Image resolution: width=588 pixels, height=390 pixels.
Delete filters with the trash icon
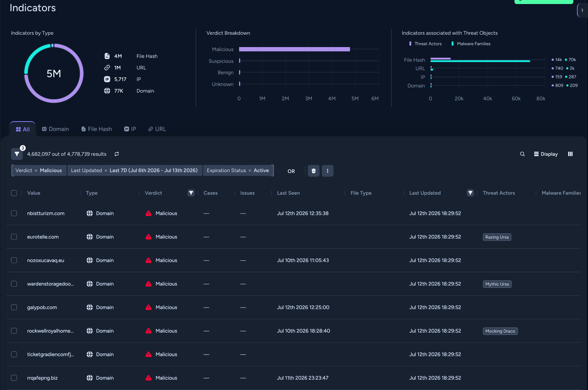314,171
